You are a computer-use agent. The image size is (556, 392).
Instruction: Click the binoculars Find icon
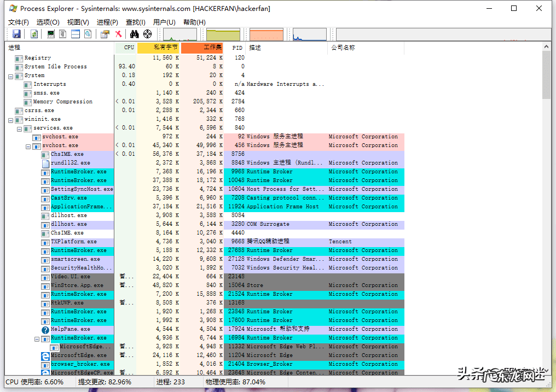pyautogui.click(x=134, y=34)
